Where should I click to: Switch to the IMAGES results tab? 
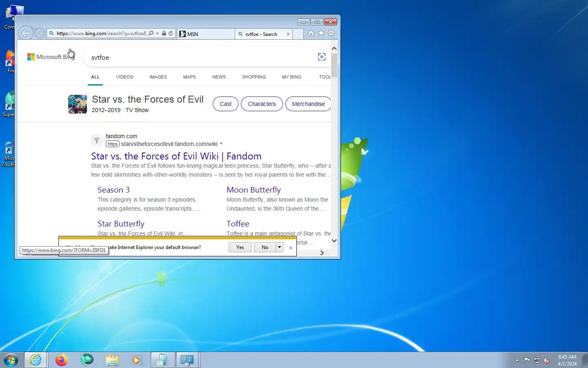158,77
